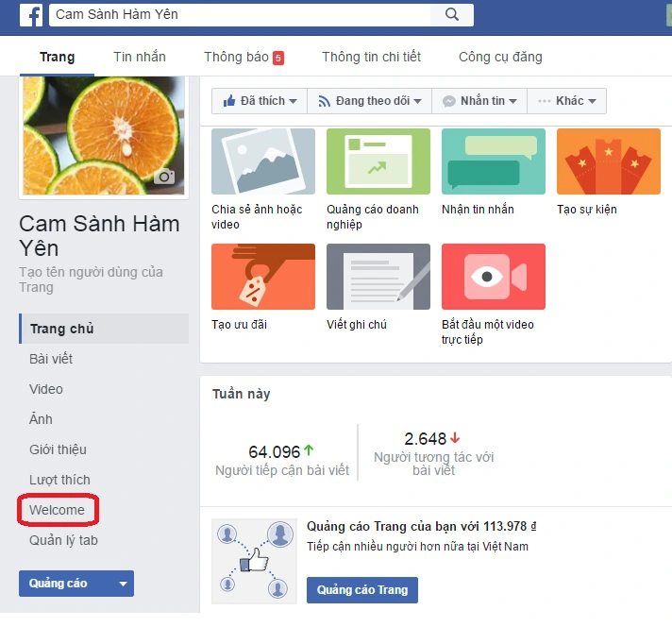Click the Facebook logo icon
The width and height of the screenshot is (672, 627).
[x=32, y=14]
